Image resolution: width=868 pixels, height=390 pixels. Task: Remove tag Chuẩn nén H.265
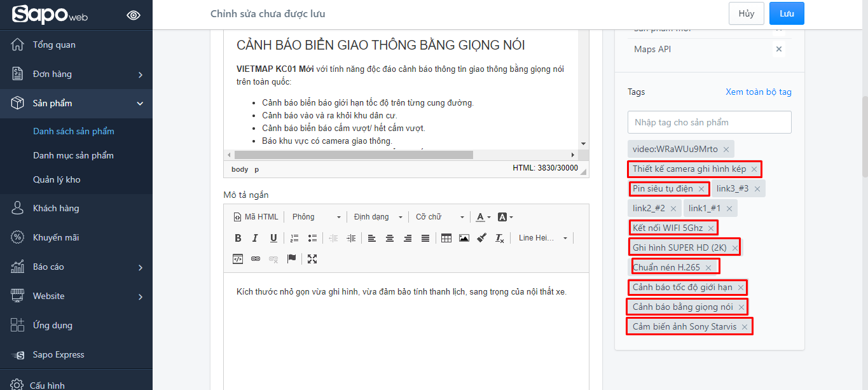point(708,268)
